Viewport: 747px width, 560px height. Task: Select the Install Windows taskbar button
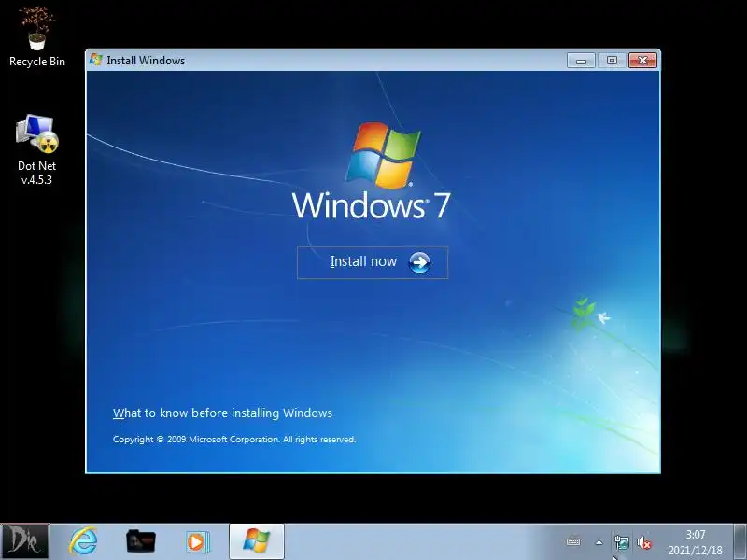tap(257, 541)
